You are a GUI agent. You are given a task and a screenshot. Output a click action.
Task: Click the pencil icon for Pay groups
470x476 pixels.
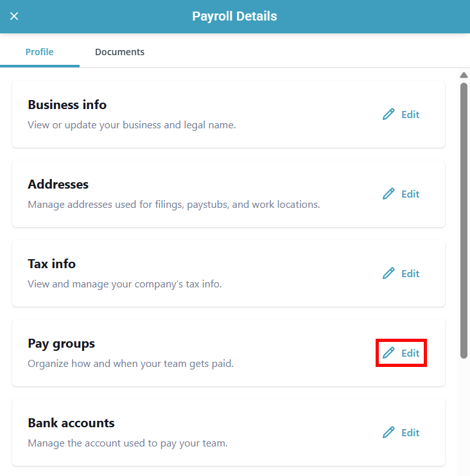pos(388,353)
